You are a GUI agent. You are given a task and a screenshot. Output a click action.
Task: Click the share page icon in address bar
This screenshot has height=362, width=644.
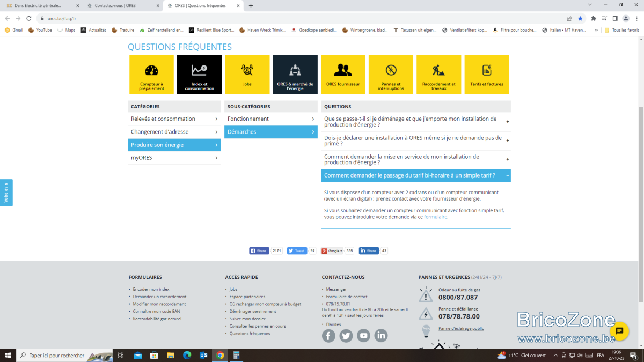point(569,18)
